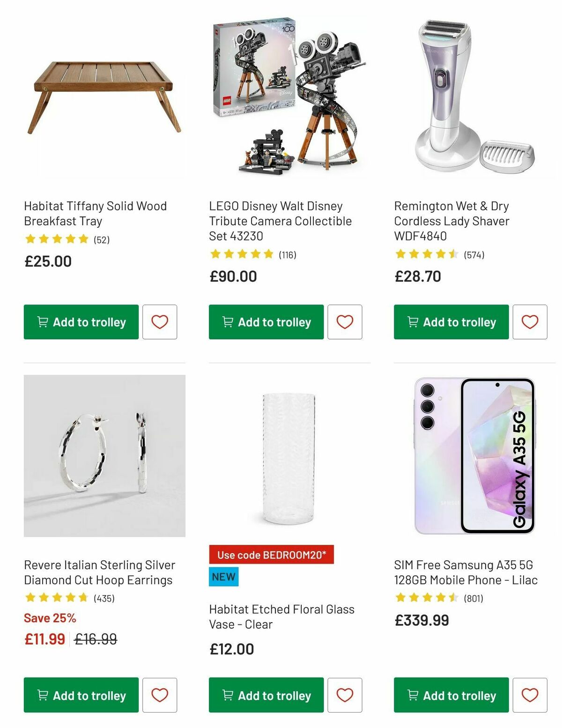This screenshot has width=562, height=728.
Task: Click the heart icon beside Habitat Tiffany Breakfast Tray
Action: (160, 322)
